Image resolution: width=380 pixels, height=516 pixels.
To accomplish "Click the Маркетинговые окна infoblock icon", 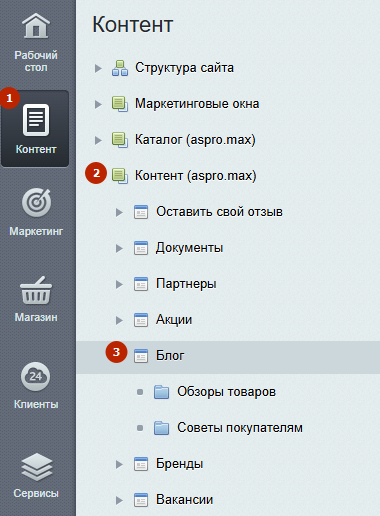I will (x=120, y=104).
